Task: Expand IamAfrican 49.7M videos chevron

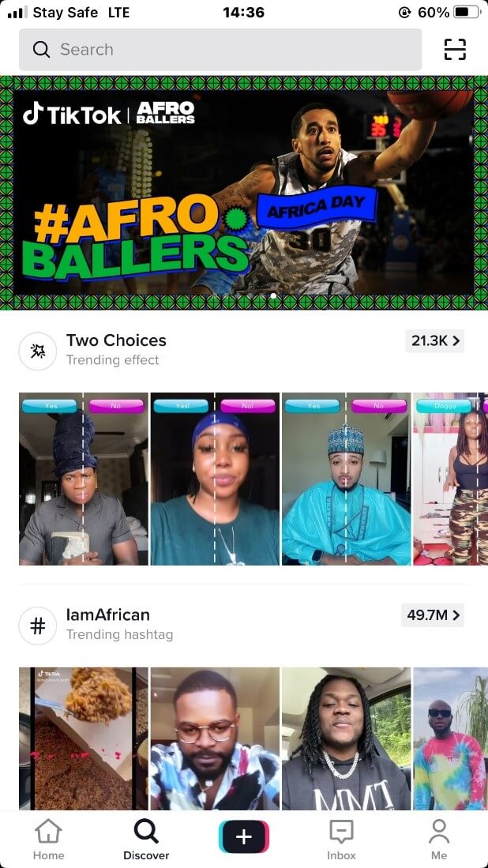Action: (x=433, y=615)
